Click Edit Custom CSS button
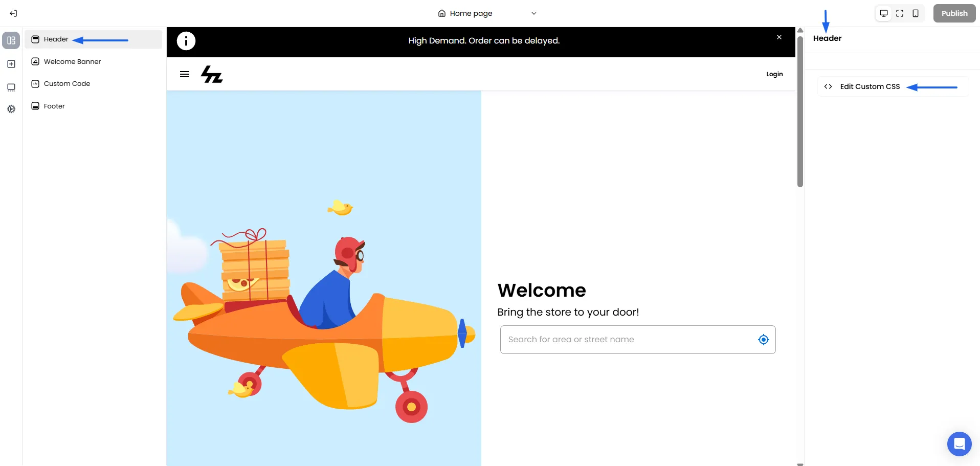Image resolution: width=980 pixels, height=466 pixels. [893, 86]
